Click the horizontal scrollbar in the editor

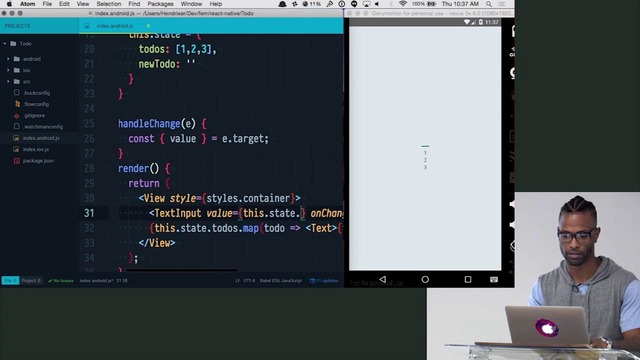tap(182, 270)
